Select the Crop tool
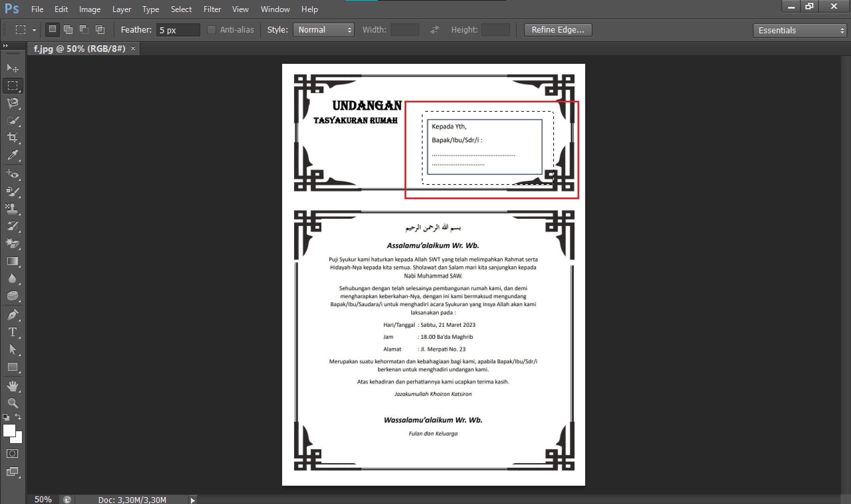The height and width of the screenshot is (504, 851). point(13,137)
